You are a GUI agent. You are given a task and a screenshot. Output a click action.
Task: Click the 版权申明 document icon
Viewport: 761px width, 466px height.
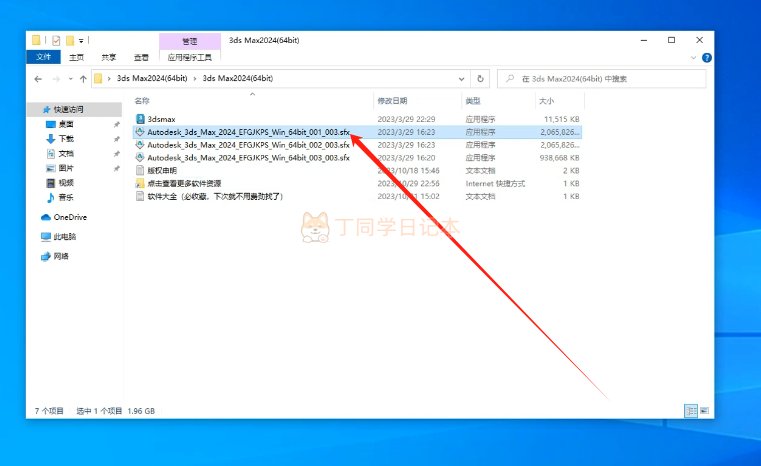[x=140, y=170]
